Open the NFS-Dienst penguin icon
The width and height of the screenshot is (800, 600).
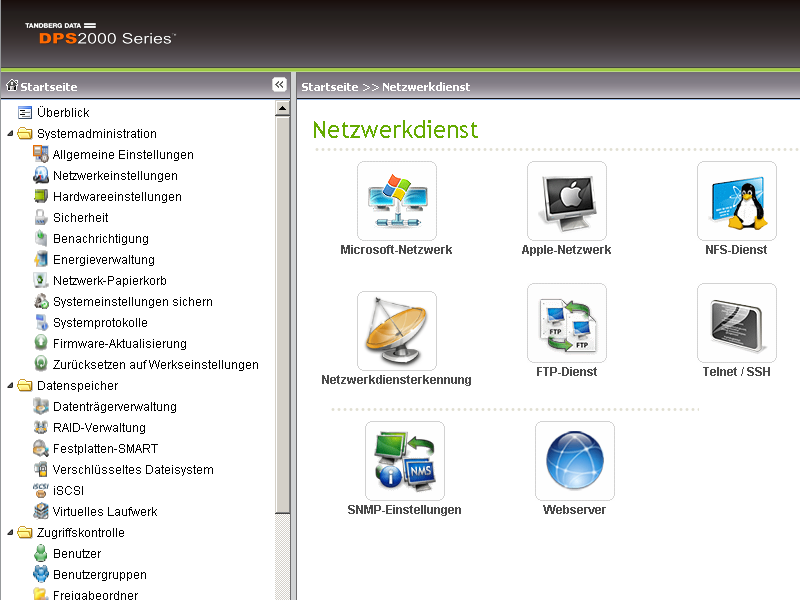point(737,201)
